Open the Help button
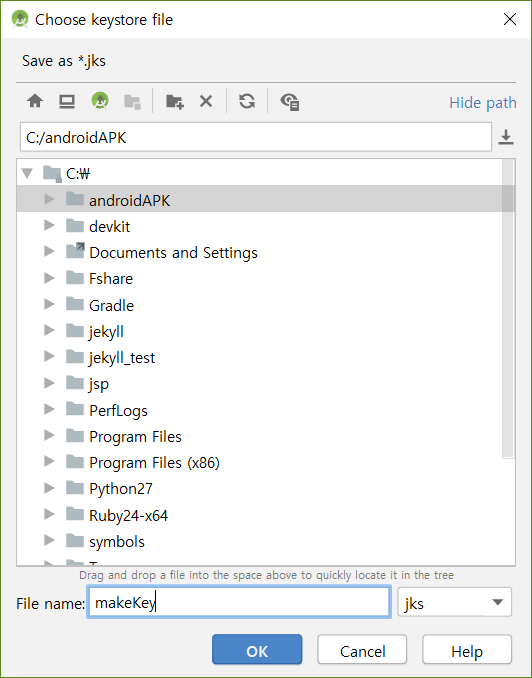The image size is (532, 678). [467, 649]
